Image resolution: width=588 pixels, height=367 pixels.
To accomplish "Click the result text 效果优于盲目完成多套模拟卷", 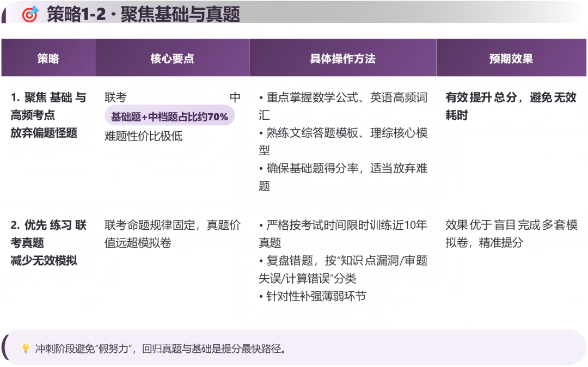I will [511, 234].
